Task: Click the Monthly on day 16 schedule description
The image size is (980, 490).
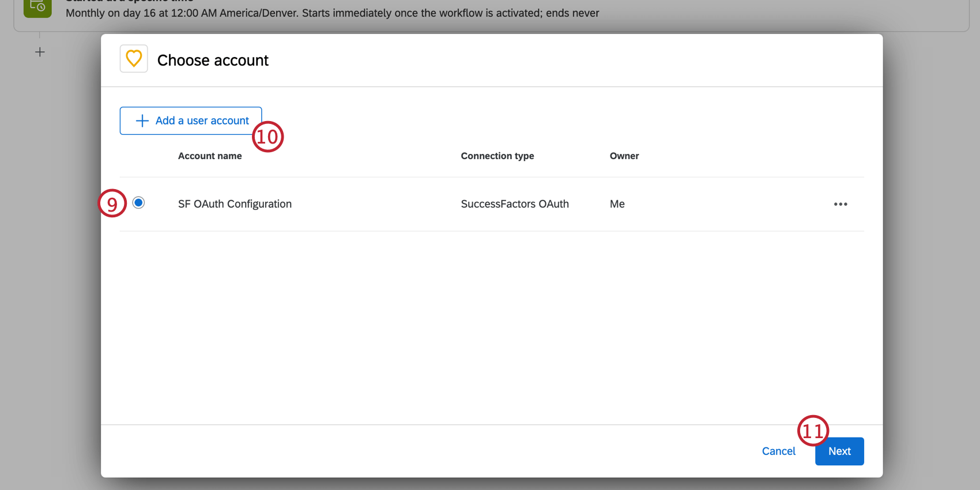Action: pos(332,13)
